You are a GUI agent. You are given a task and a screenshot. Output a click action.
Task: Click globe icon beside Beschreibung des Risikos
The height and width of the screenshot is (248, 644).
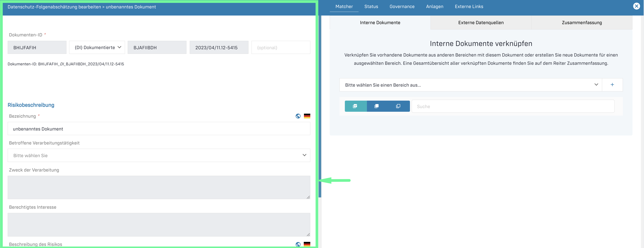(298, 244)
